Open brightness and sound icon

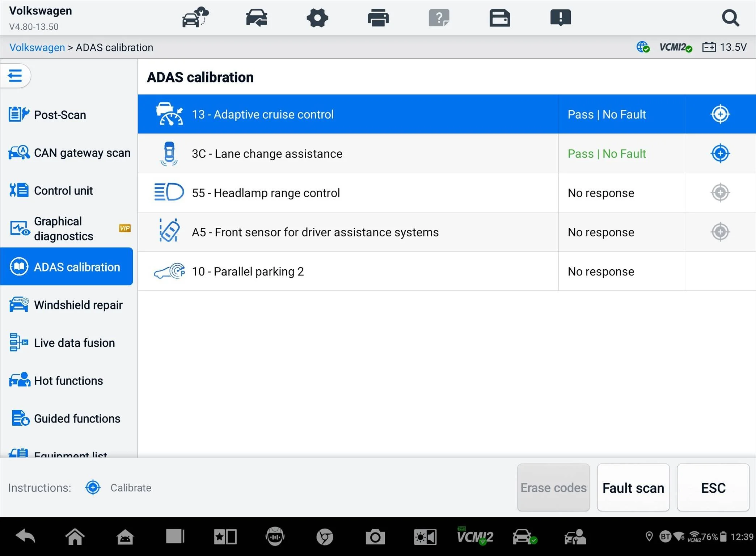pos(425,537)
